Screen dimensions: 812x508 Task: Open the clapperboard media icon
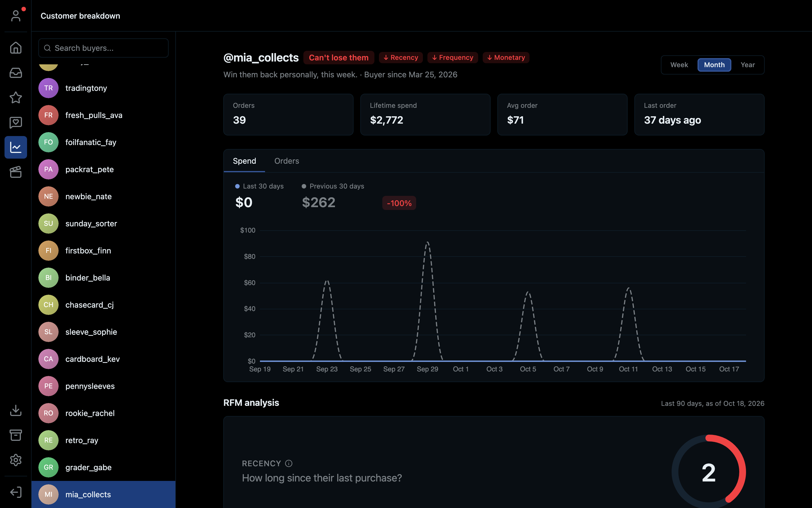[16, 172]
